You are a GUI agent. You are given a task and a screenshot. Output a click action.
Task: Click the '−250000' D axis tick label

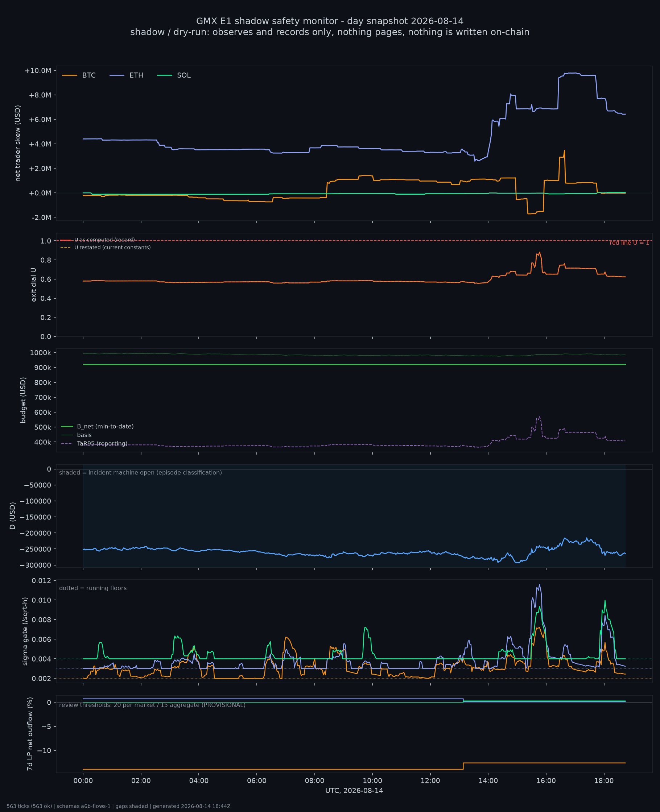[35, 549]
